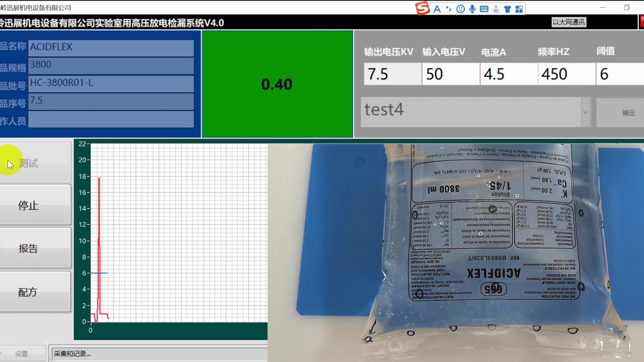Click frequency HZ value 450
644x362 pixels.
click(x=567, y=74)
